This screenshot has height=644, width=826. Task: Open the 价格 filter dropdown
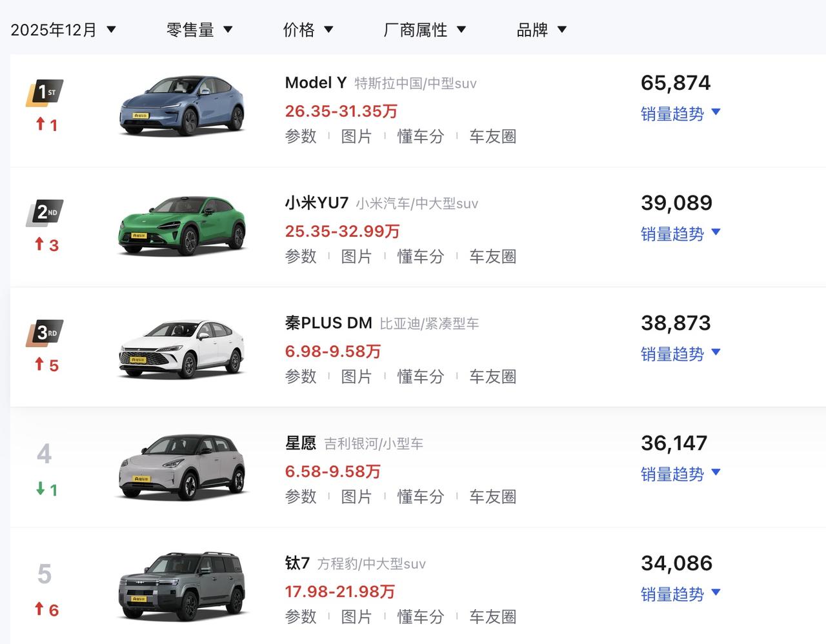(308, 29)
